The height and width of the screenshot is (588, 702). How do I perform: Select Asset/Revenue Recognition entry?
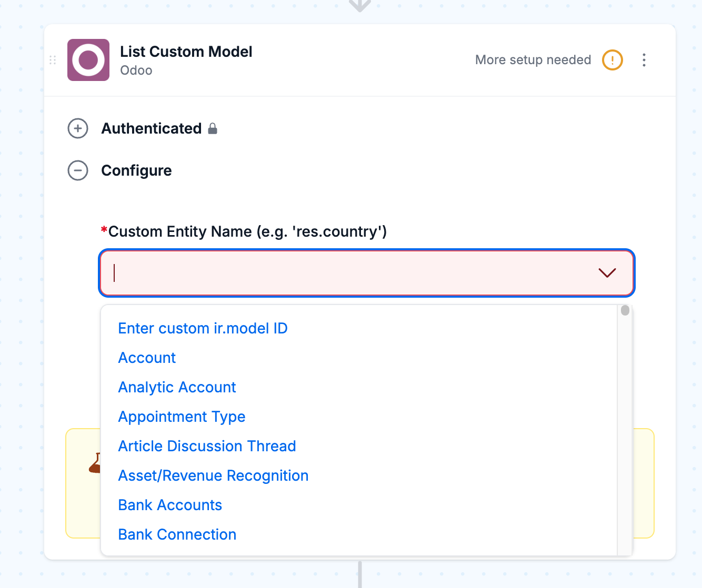click(213, 475)
